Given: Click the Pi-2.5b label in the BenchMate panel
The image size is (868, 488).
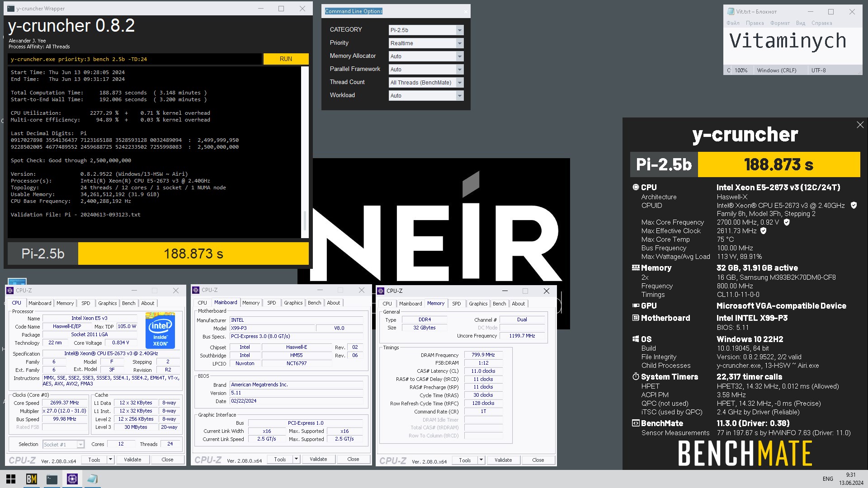Looking at the screenshot, I should point(664,164).
